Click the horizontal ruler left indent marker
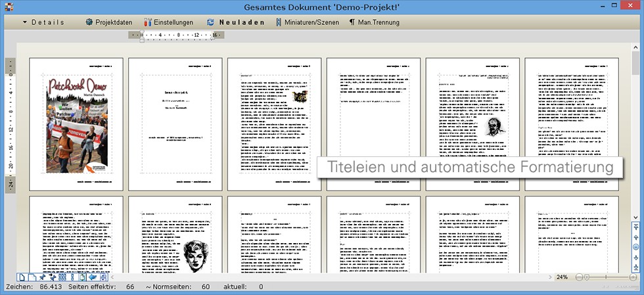The height and width of the screenshot is (295, 644). [x=142, y=39]
